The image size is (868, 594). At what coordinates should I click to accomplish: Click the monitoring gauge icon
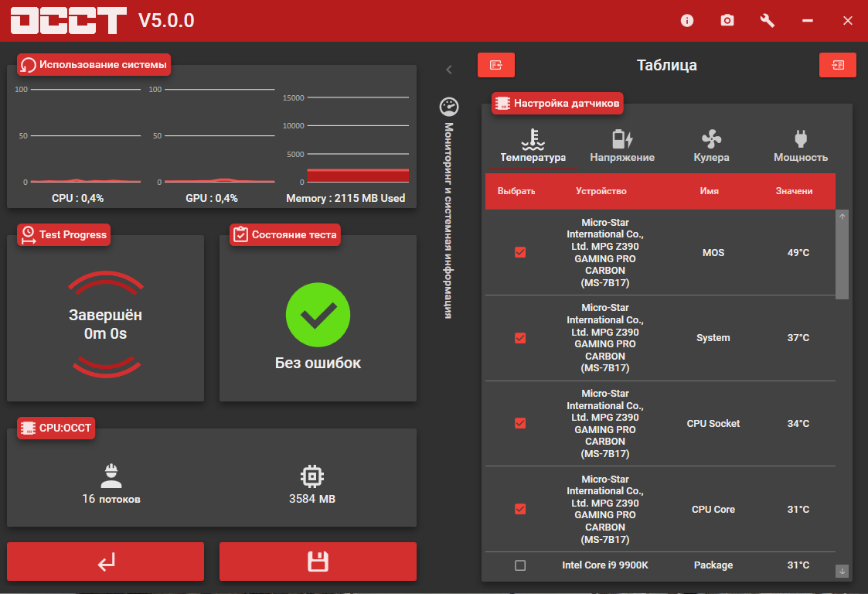click(x=449, y=107)
